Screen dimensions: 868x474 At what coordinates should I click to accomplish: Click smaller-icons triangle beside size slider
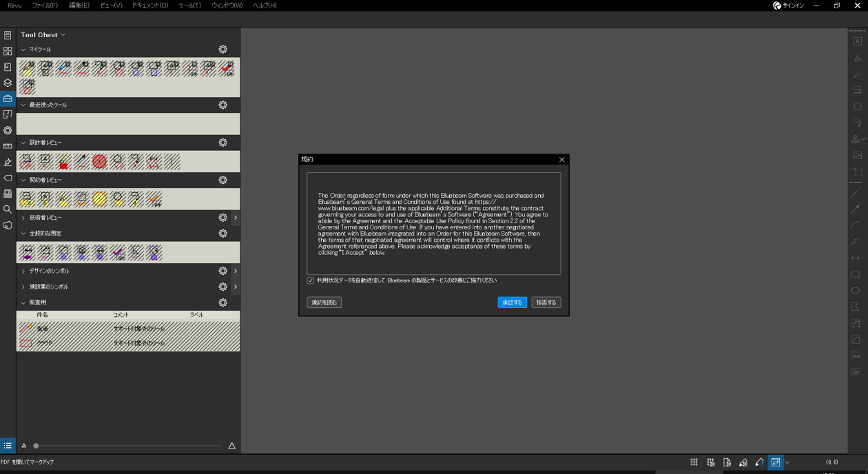pos(24,446)
